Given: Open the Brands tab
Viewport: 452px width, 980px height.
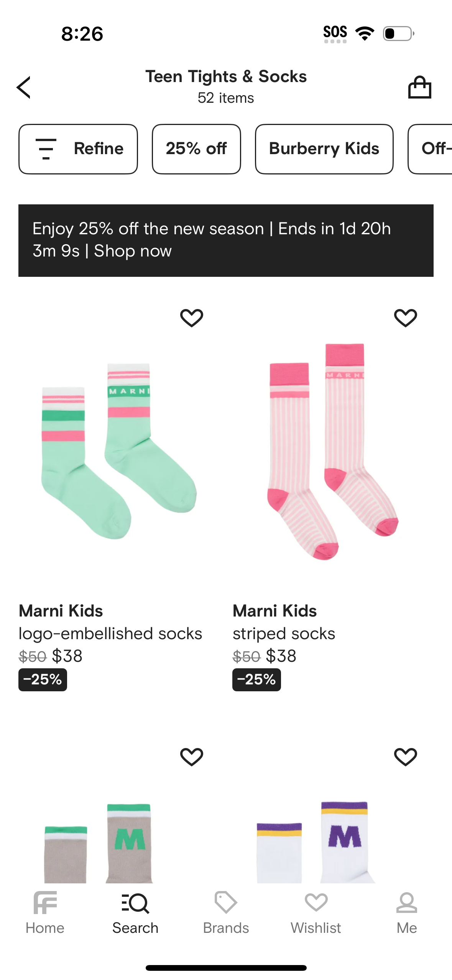Looking at the screenshot, I should pos(226,913).
